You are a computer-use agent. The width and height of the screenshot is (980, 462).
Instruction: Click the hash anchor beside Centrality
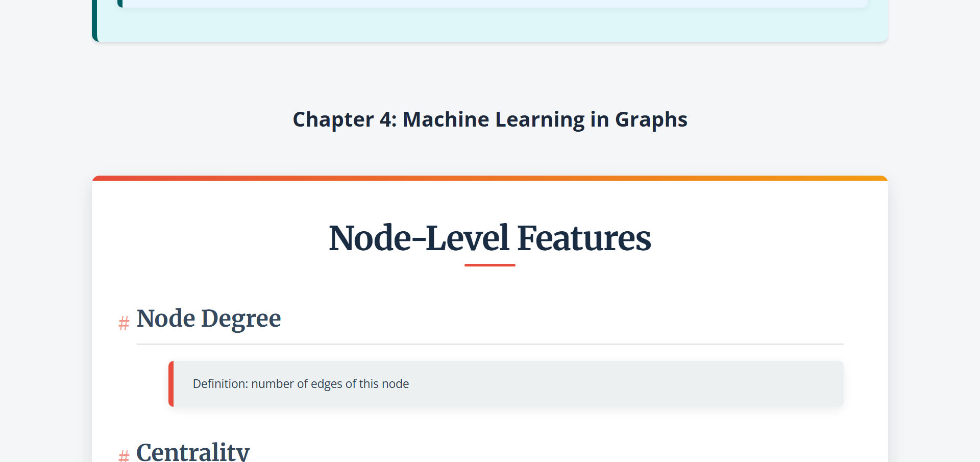124,455
